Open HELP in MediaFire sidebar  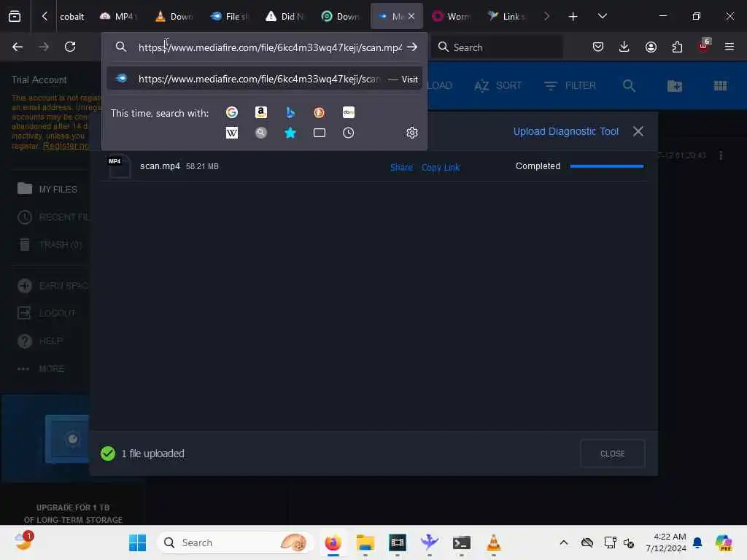point(40,341)
